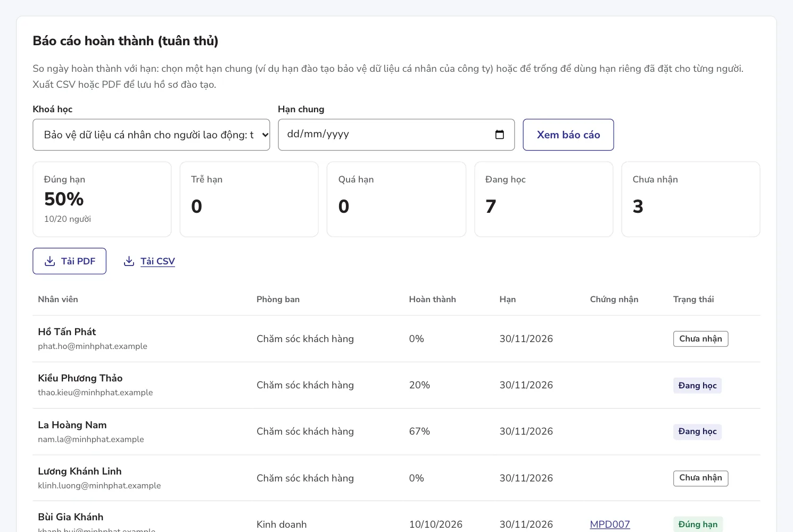
Task: Click Hồ Tấn Phát's Chưa nhận status badge
Action: [x=700, y=339]
